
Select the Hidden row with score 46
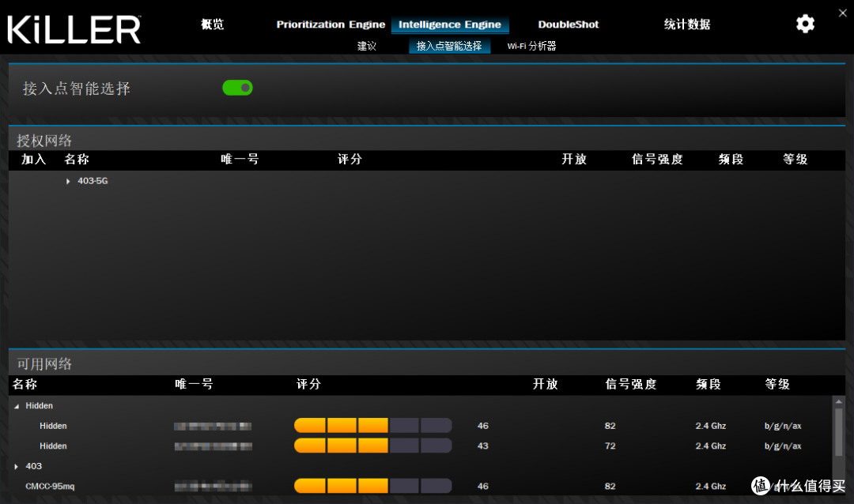coord(420,426)
